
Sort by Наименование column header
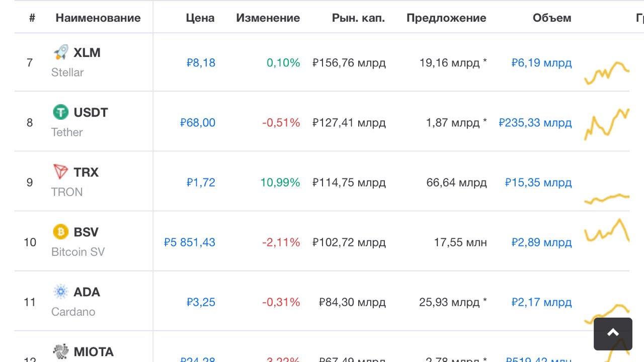98,18
